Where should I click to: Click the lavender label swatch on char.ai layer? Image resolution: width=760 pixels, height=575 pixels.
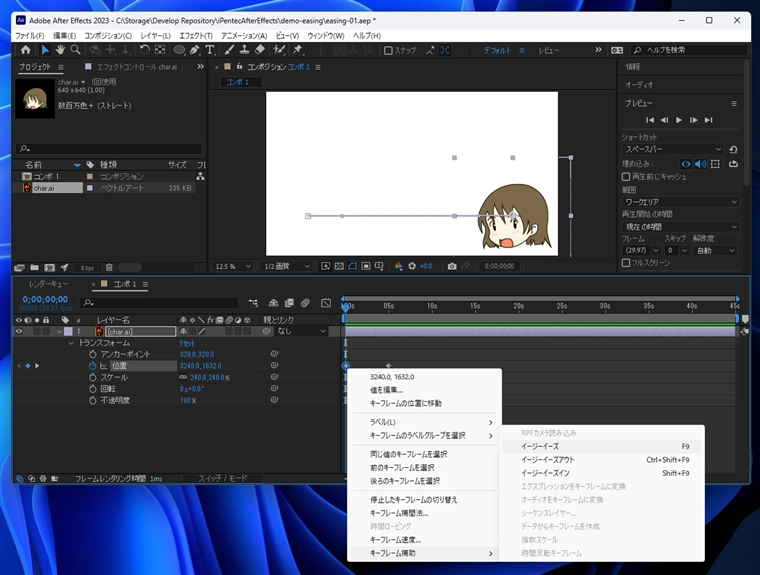(68, 332)
